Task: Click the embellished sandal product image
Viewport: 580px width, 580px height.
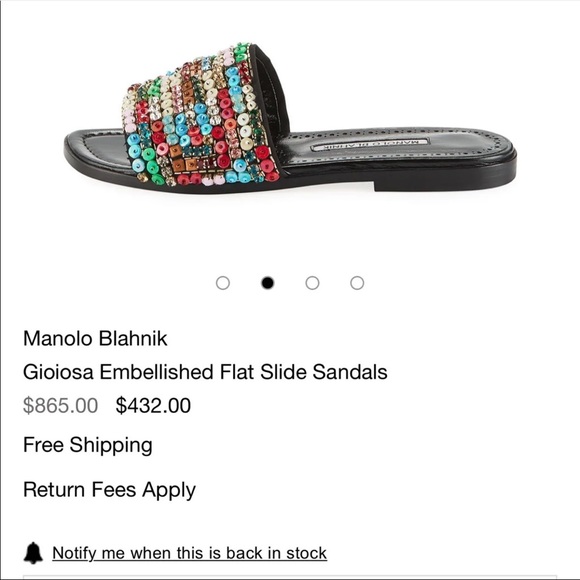Action: coord(290,118)
